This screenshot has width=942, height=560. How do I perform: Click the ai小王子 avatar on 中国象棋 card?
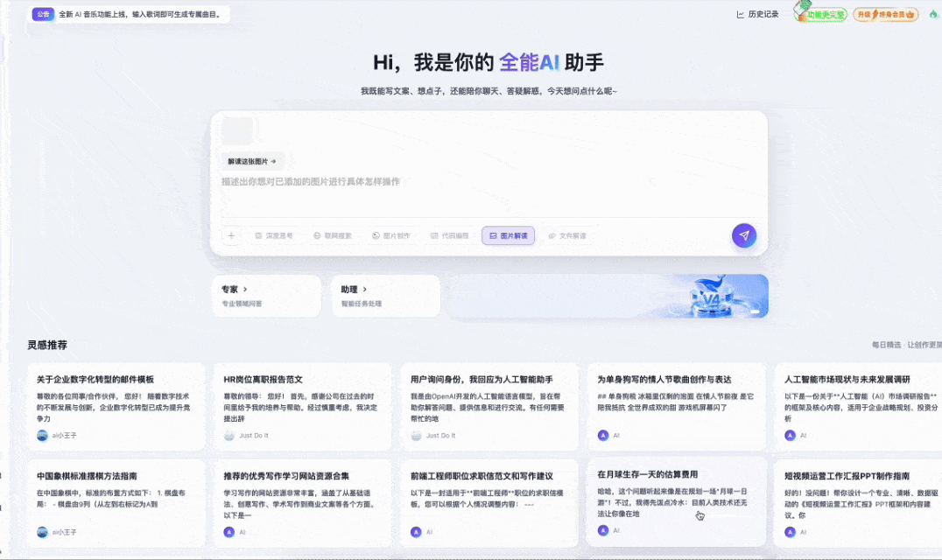(42, 532)
